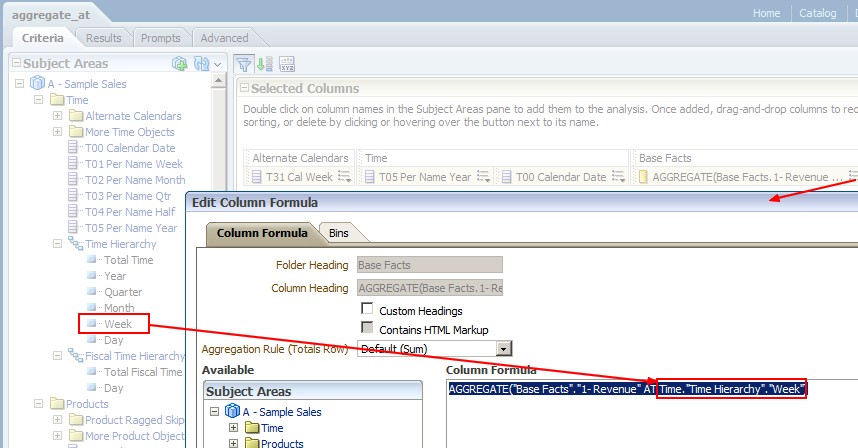Toggle the Custom Headings checkbox
The width and height of the screenshot is (858, 448).
pos(367,309)
